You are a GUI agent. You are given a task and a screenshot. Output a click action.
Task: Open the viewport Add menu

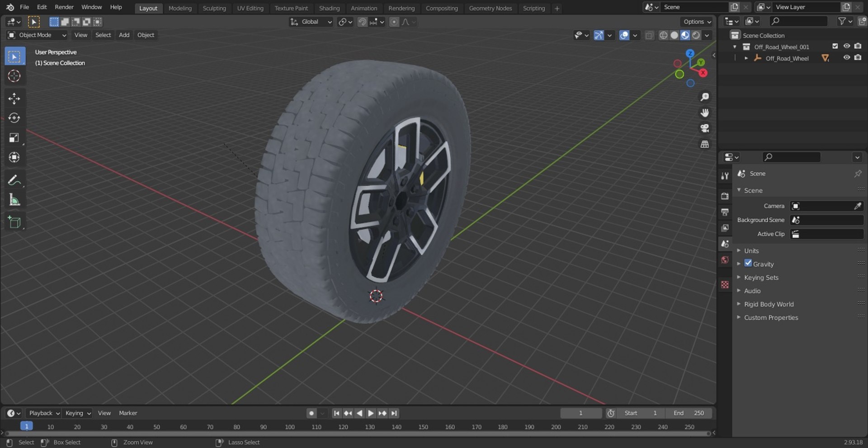pos(124,35)
